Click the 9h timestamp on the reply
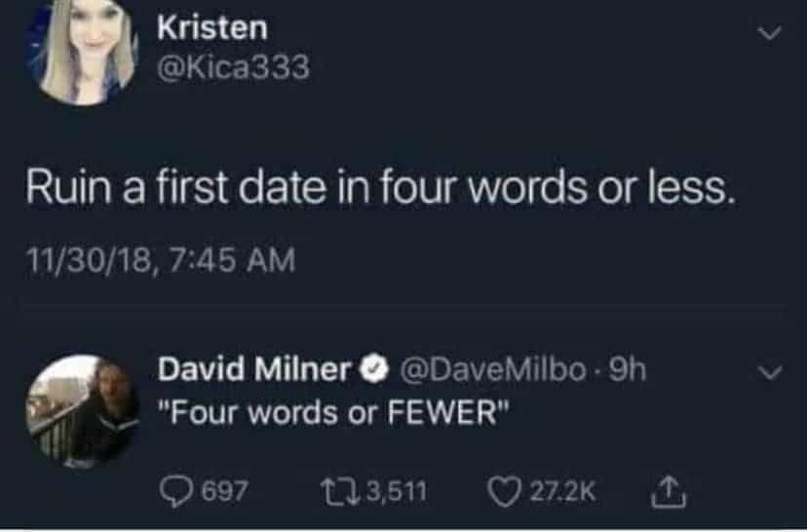The height and width of the screenshot is (532, 807). click(626, 370)
